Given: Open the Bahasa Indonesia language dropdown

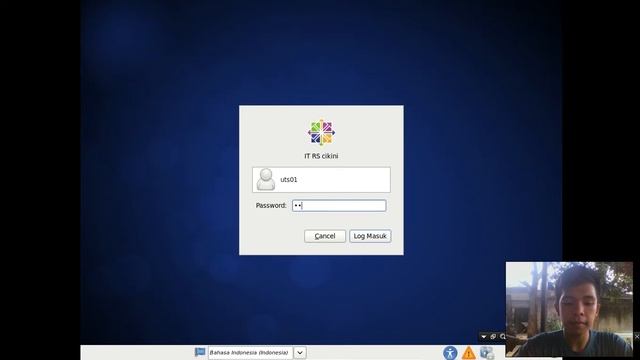Looking at the screenshot, I should pyautogui.click(x=250, y=352).
